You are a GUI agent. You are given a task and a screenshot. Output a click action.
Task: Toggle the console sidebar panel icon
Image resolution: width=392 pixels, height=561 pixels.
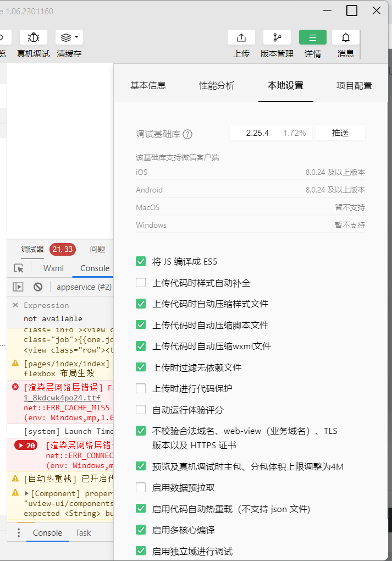coord(18,287)
